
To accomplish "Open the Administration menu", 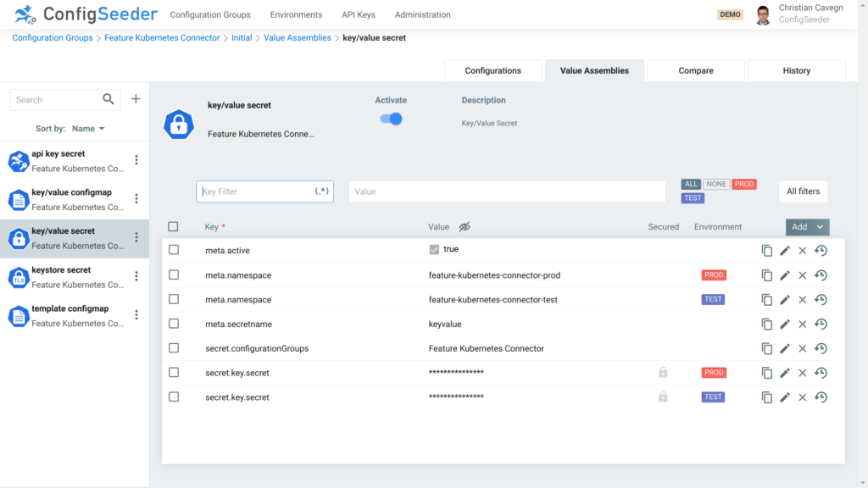I will tap(422, 14).
